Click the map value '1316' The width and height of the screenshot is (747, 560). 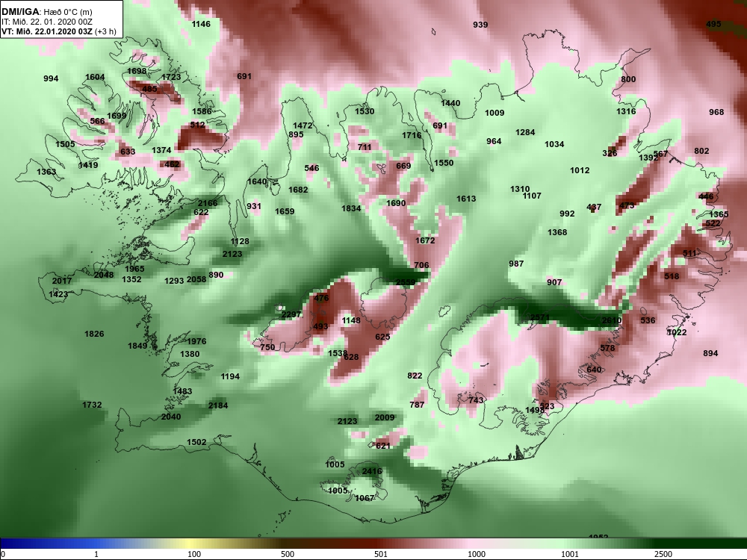click(626, 111)
